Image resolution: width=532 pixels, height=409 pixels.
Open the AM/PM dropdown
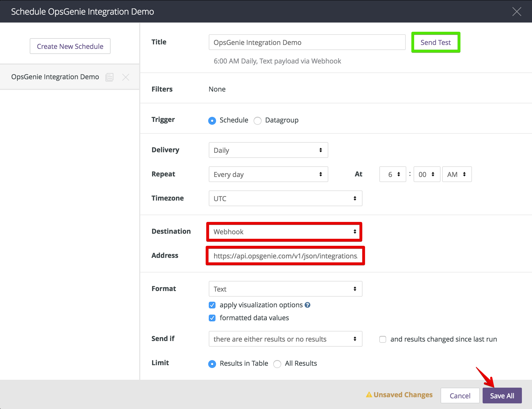457,174
